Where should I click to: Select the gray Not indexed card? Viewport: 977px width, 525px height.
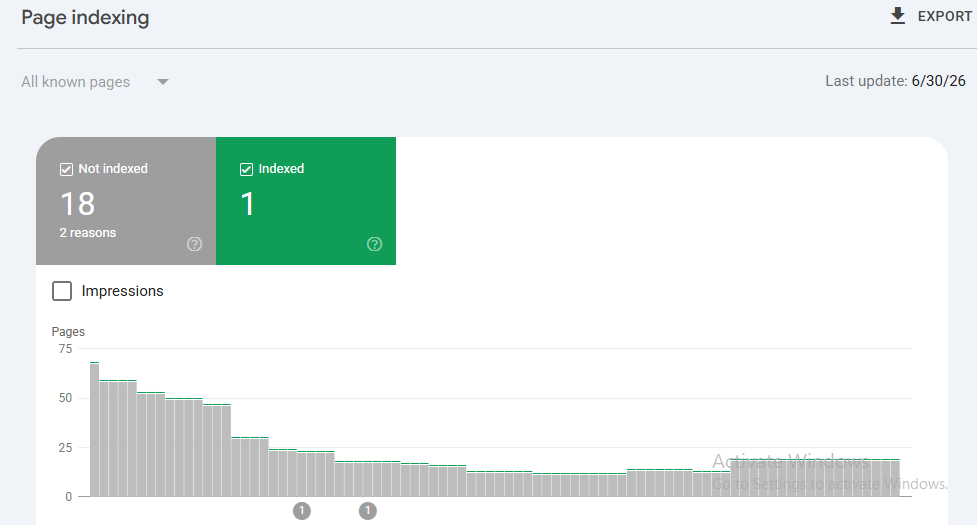(126, 201)
